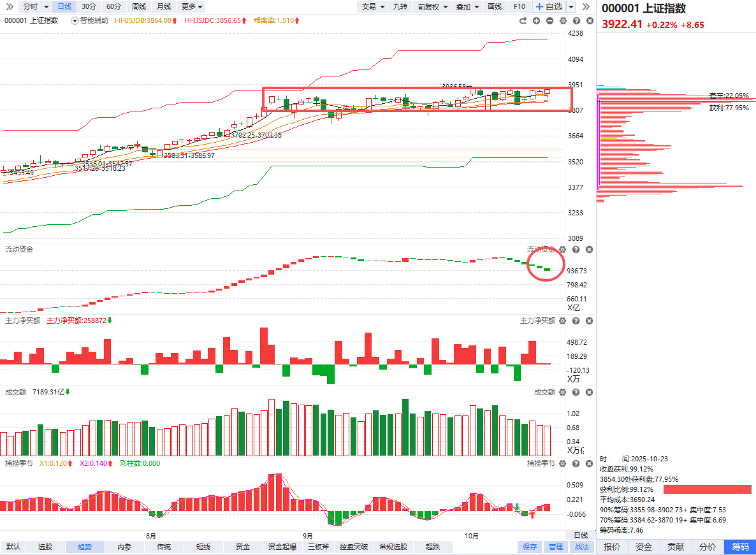756x555 pixels.
Task: Select the 短线 indicator template
Action: pos(203,547)
